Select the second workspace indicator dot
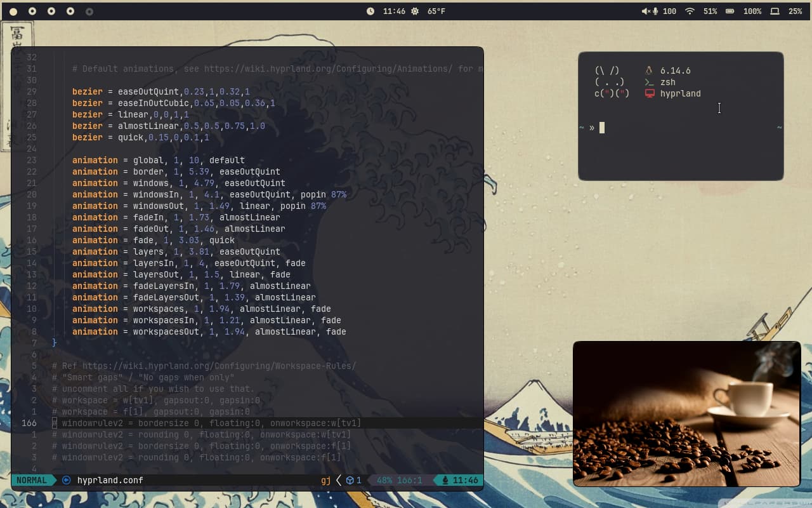 tap(32, 11)
